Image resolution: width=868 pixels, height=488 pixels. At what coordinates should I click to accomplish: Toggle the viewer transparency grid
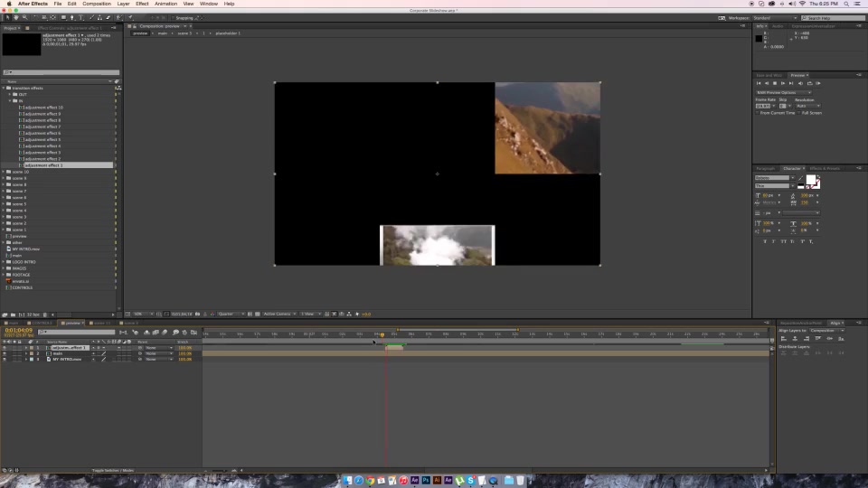click(258, 314)
